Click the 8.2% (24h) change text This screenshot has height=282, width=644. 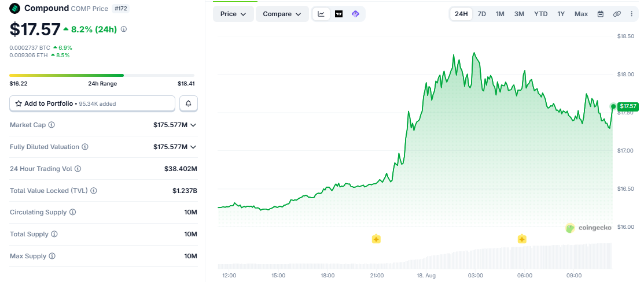(x=94, y=29)
